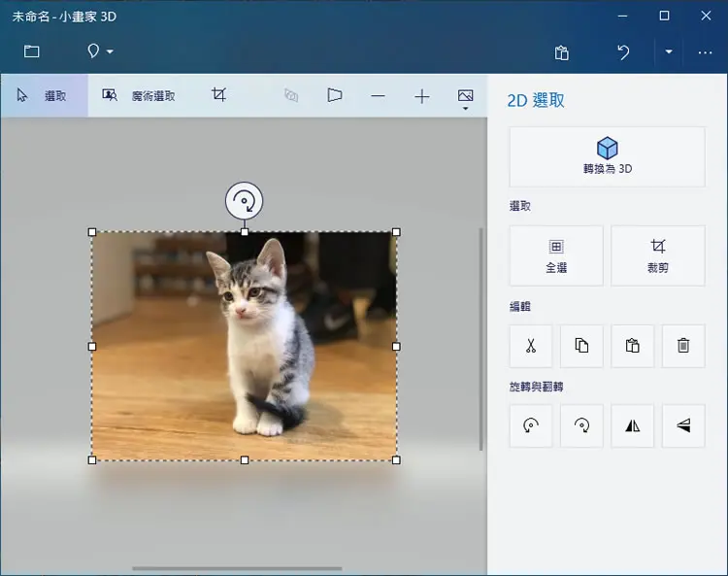Zoom in with the plus button
Image resolution: width=728 pixels, height=576 pixels.
click(421, 96)
